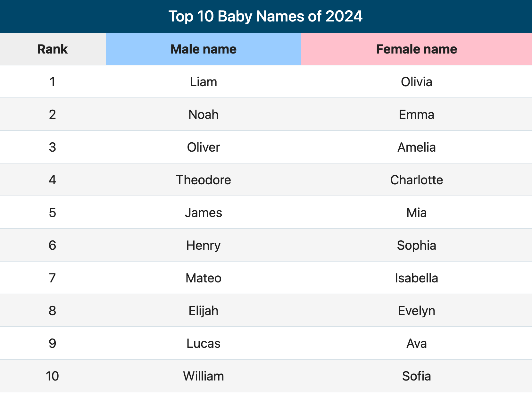Click the Female name column header
This screenshot has width=532, height=393.
click(417, 49)
